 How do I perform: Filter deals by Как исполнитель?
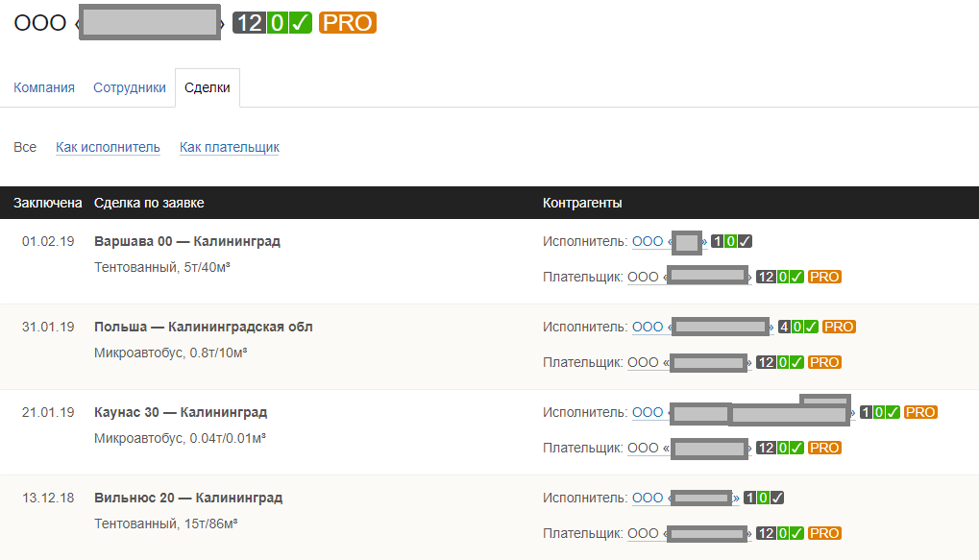tap(108, 147)
